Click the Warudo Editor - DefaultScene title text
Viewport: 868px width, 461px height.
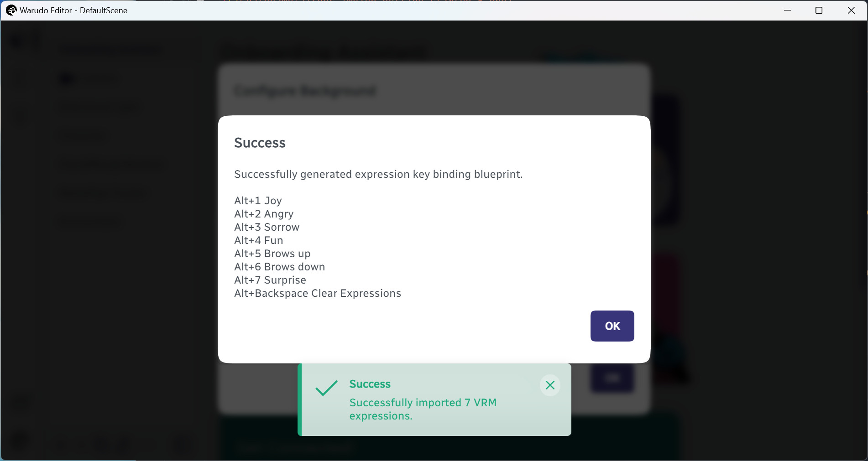(73, 10)
